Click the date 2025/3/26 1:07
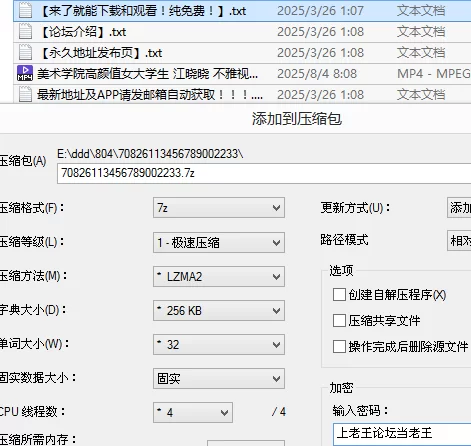471x446 pixels. point(320,11)
